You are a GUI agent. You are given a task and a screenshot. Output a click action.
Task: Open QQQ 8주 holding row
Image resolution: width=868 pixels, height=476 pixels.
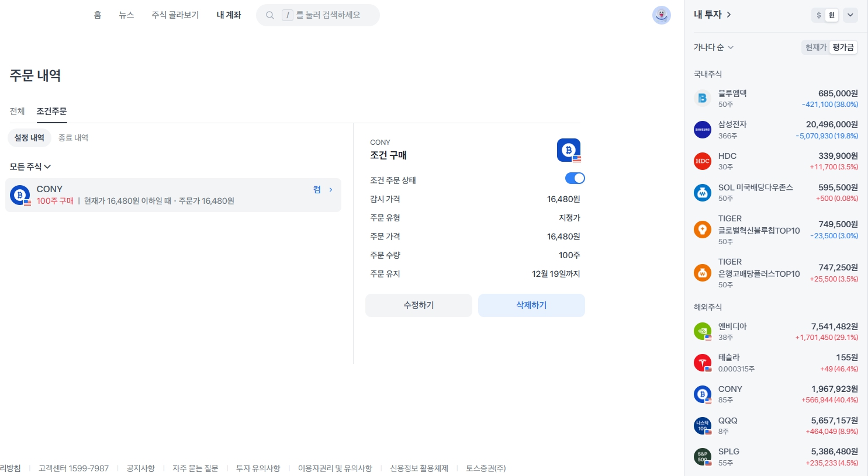776,426
